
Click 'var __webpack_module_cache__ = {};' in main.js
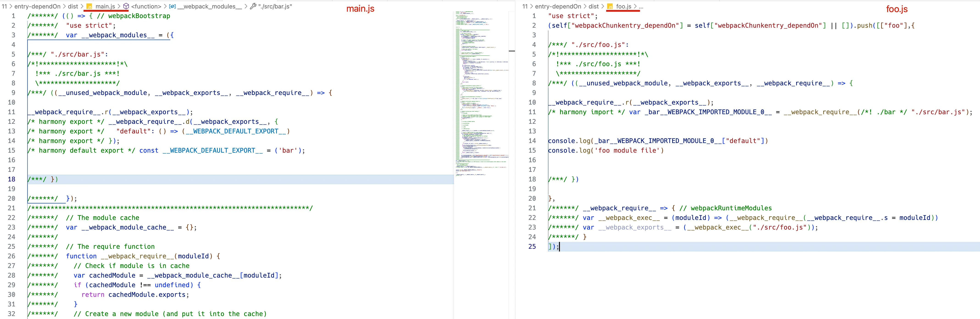tap(131, 227)
